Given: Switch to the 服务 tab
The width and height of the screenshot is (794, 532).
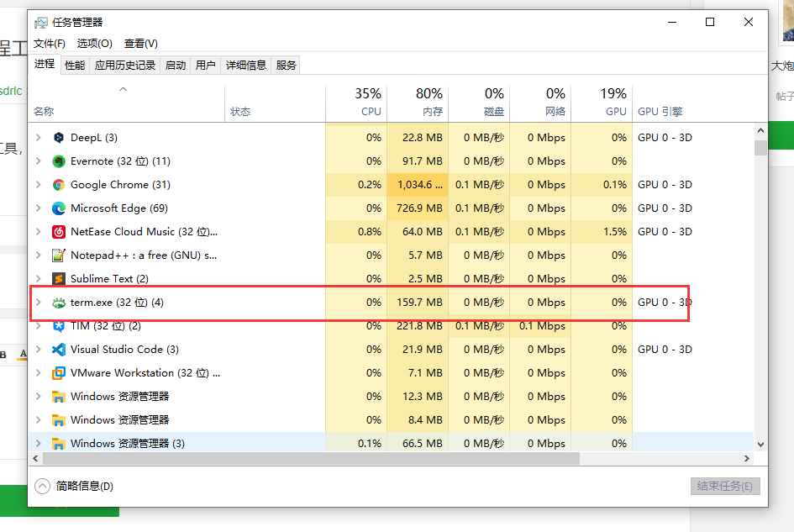Looking at the screenshot, I should coord(286,66).
